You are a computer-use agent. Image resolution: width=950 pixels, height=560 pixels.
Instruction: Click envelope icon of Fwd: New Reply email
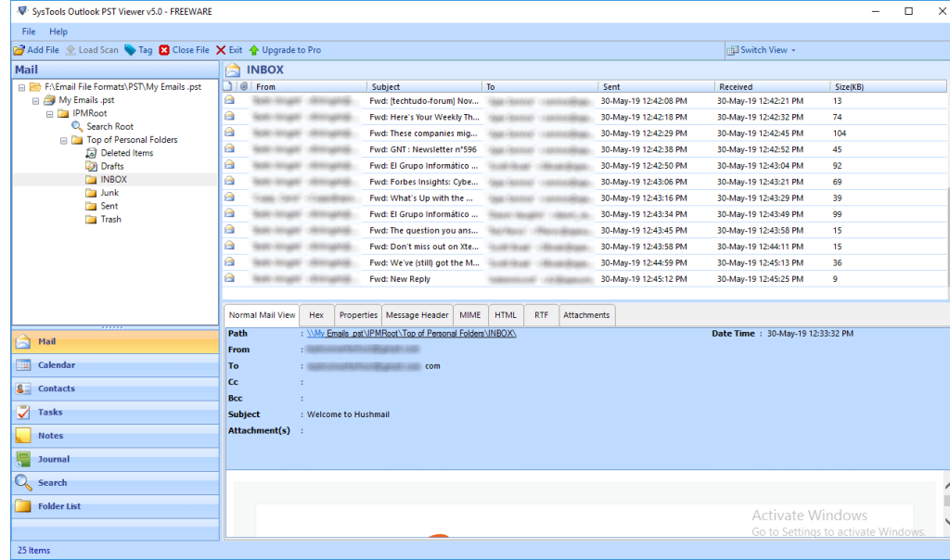230,278
